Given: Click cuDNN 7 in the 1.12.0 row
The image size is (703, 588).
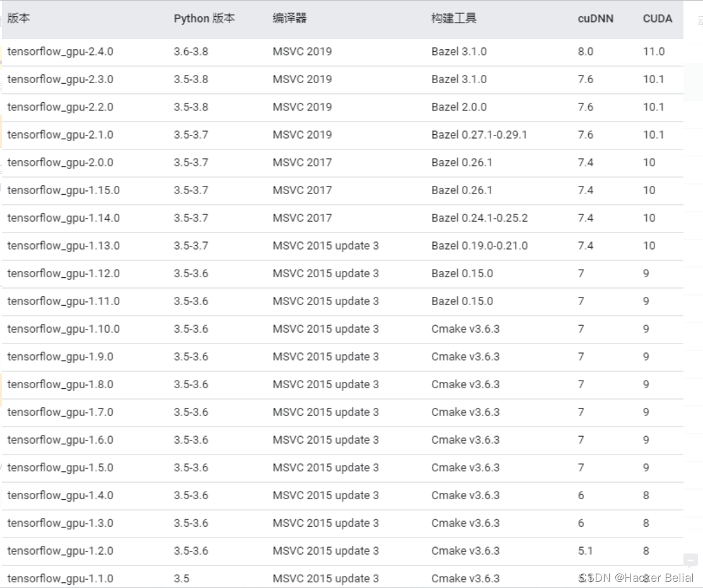Looking at the screenshot, I should click(x=581, y=274).
